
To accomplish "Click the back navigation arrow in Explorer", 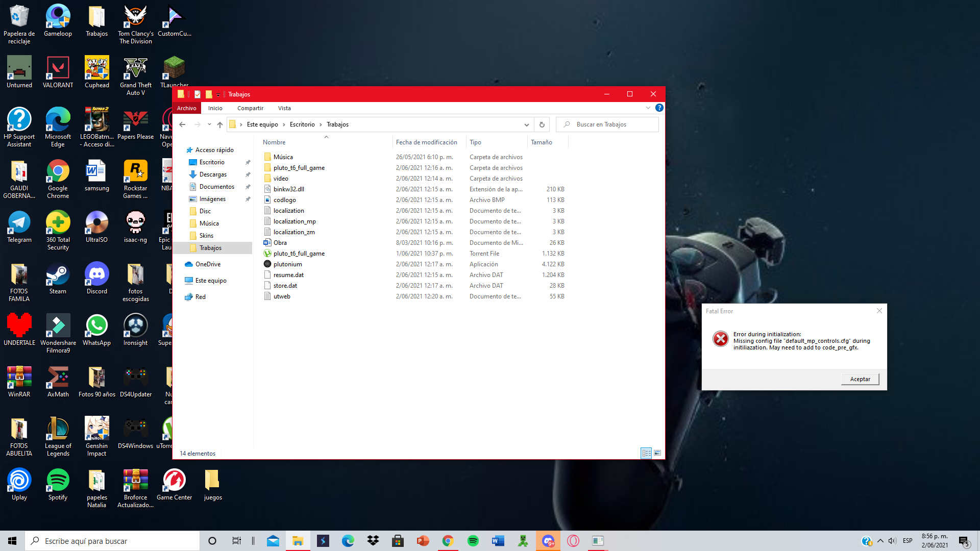I will 182,124.
